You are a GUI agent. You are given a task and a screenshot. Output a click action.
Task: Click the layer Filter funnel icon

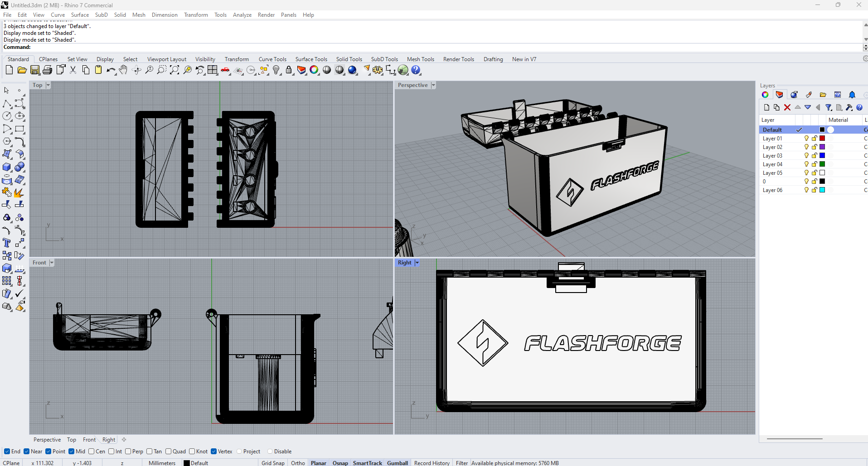(829, 107)
